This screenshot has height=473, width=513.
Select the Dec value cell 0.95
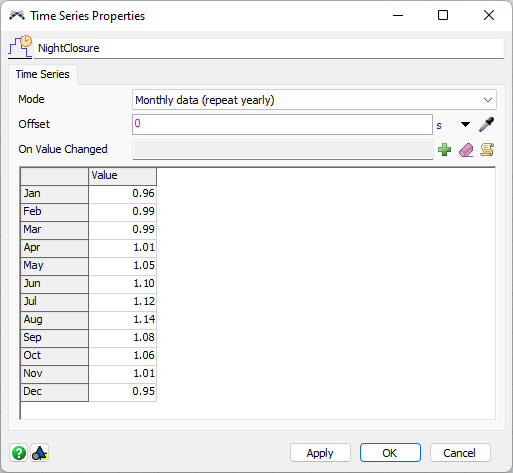coord(122,391)
